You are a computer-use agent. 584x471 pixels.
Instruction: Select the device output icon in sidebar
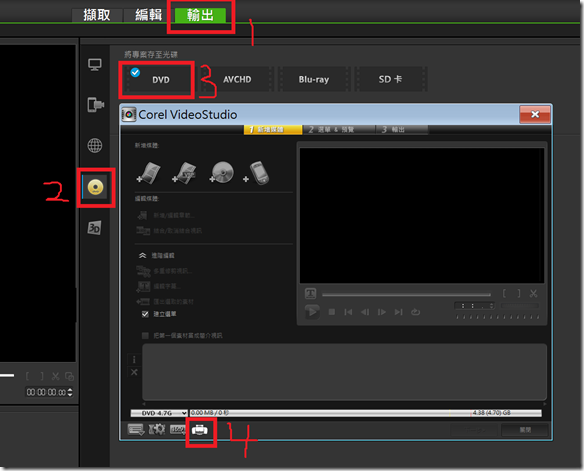[95, 105]
